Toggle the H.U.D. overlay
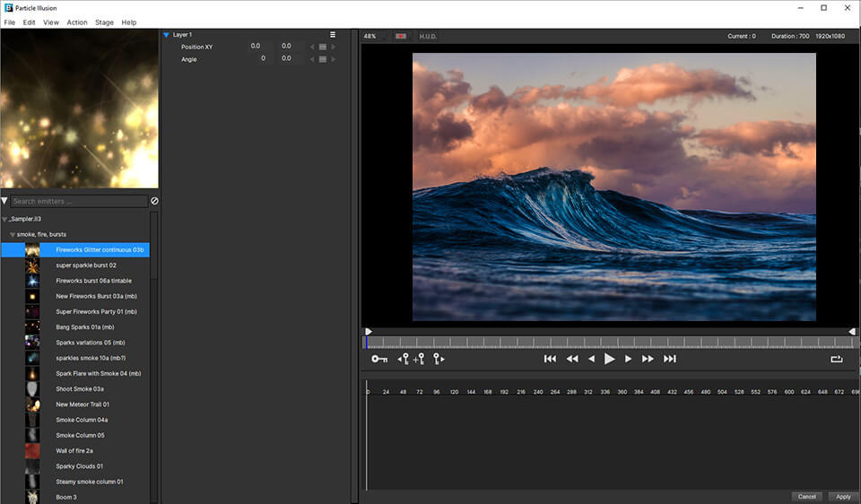This screenshot has height=504, width=861. [x=428, y=36]
